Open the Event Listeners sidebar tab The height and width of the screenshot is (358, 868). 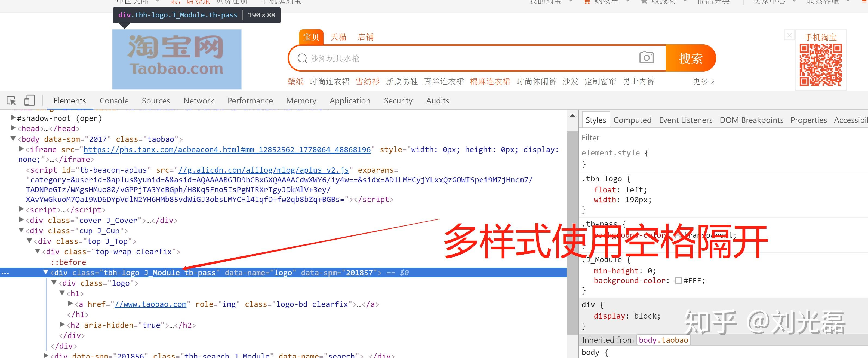686,120
